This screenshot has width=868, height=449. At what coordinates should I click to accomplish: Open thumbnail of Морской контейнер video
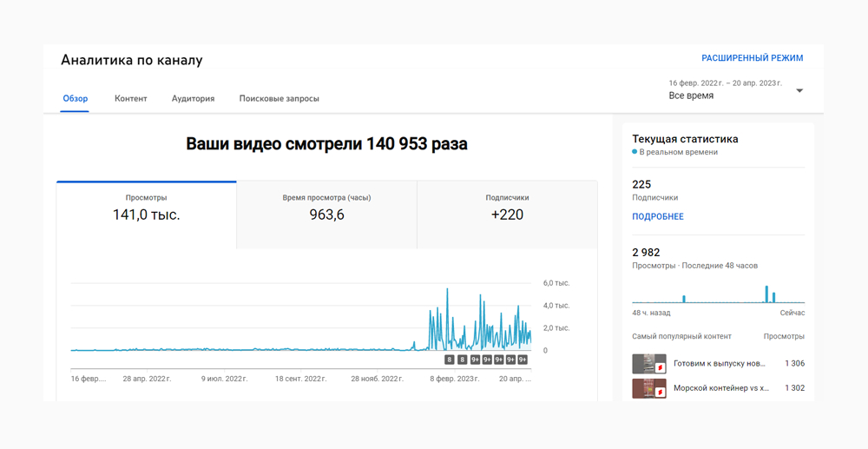[649, 388]
